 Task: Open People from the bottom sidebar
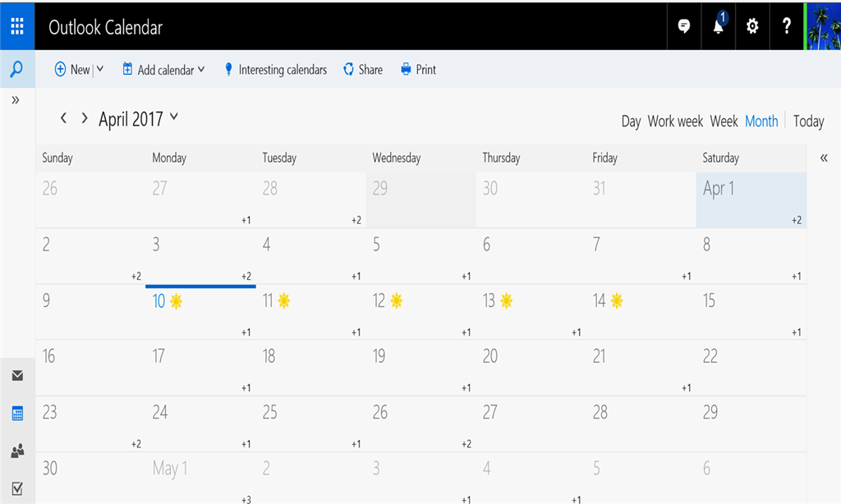pyautogui.click(x=17, y=451)
